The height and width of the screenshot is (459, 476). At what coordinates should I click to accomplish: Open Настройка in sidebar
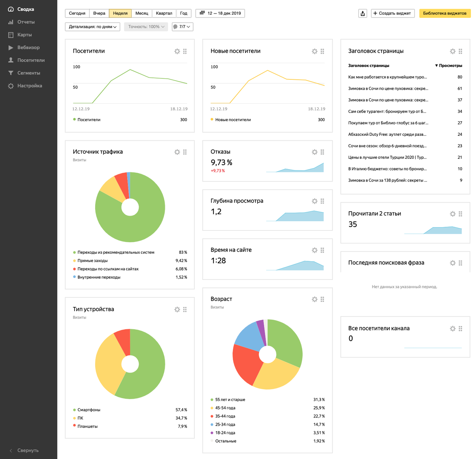(x=25, y=86)
